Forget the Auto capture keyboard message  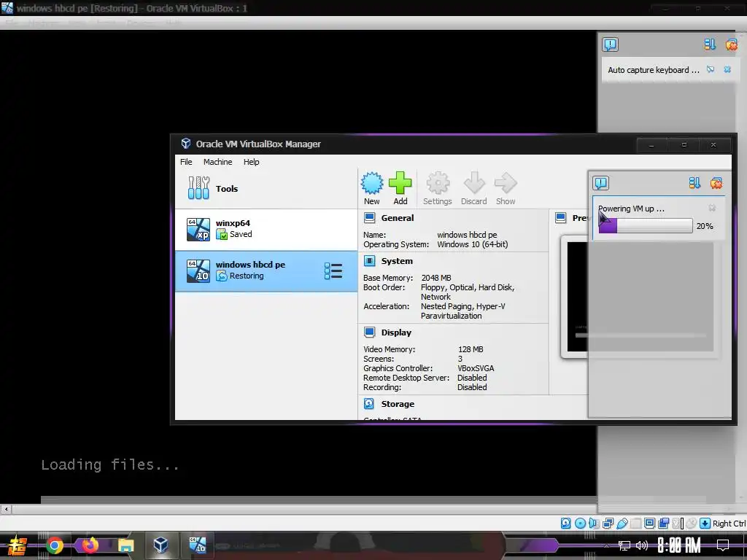tap(711, 69)
